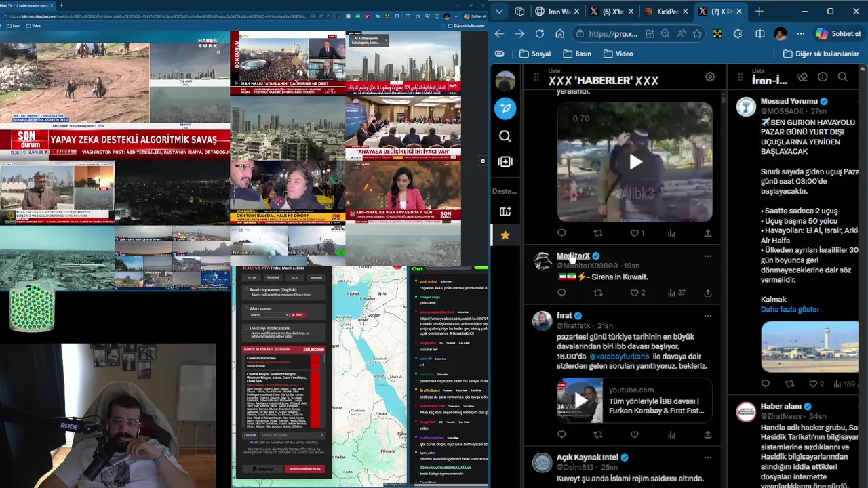Open the Sosyal bookmarks folder
The image size is (868, 488).
534,54
